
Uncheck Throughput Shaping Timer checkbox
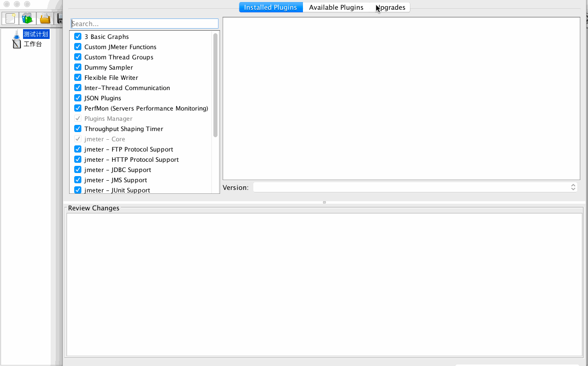(78, 128)
